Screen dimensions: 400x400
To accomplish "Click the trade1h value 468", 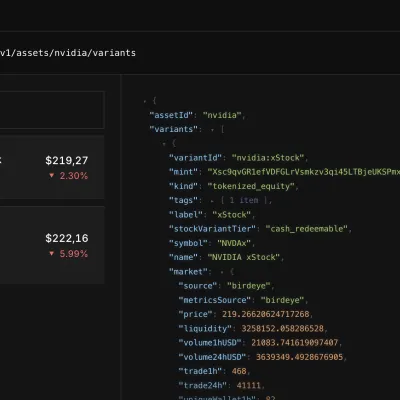I will (x=239, y=371).
